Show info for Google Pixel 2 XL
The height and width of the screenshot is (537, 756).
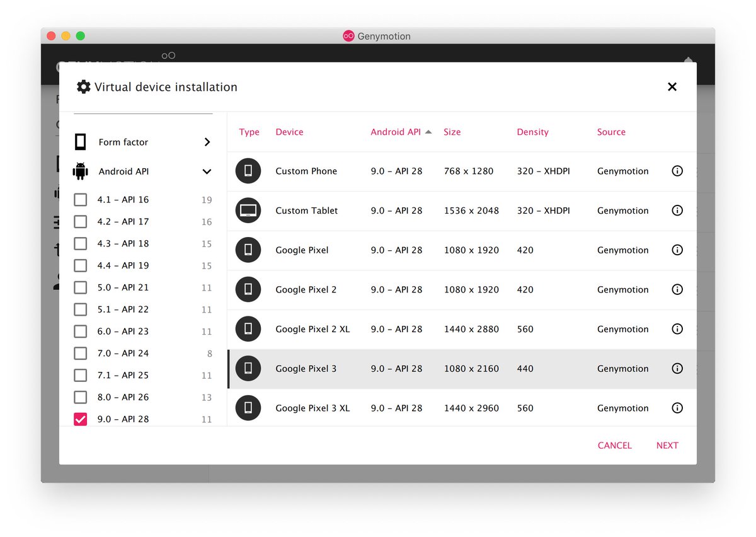click(x=677, y=329)
